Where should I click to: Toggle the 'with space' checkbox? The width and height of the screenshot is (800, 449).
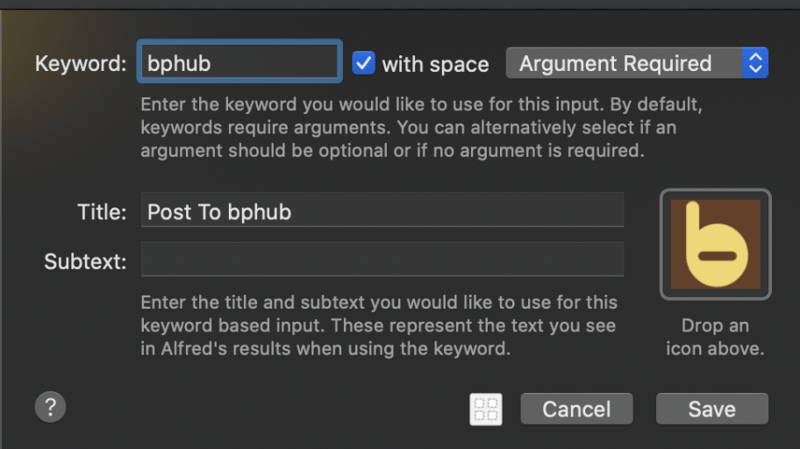(x=364, y=63)
